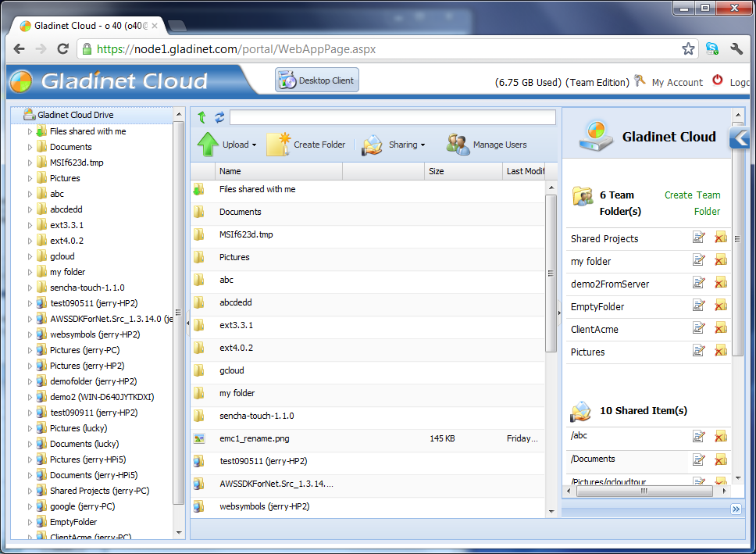
Task: Go back with browser back arrow
Action: coord(19,48)
